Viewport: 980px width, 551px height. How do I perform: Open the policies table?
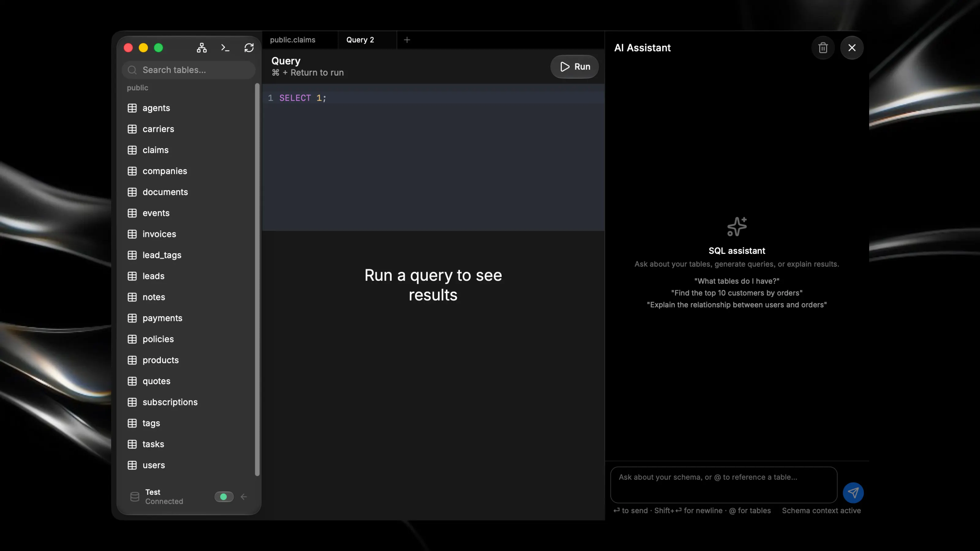(x=188, y=339)
